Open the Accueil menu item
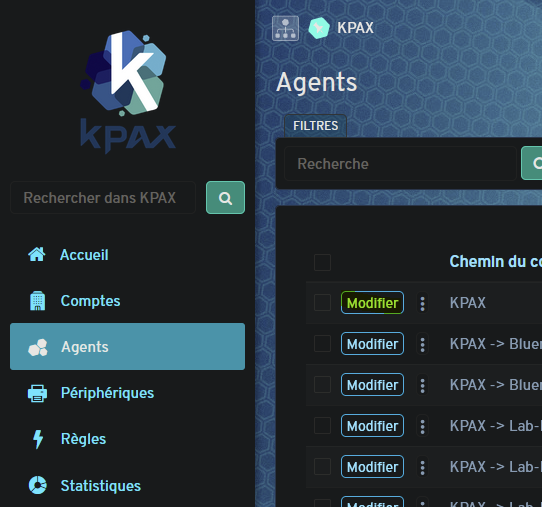Screen dimensions: 542x507 pos(128,255)
